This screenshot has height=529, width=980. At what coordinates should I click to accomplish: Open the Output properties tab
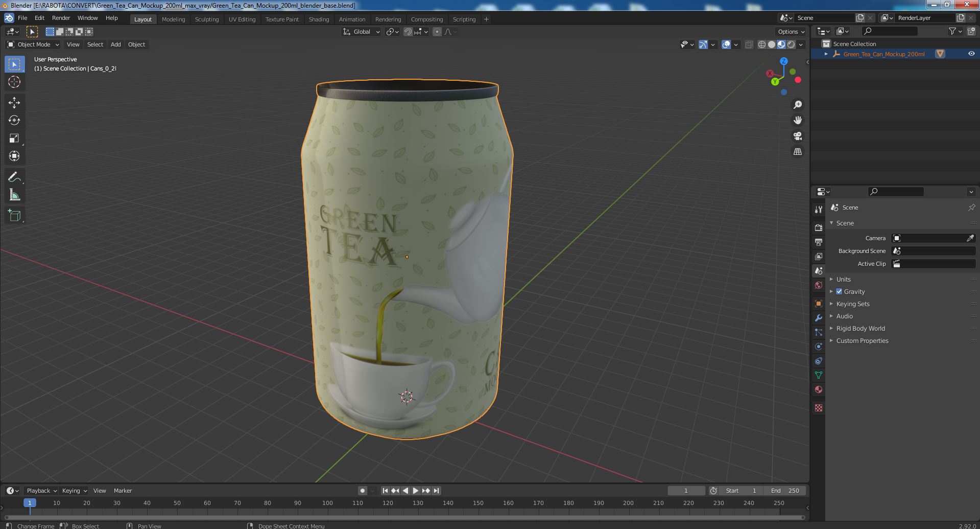coord(819,242)
